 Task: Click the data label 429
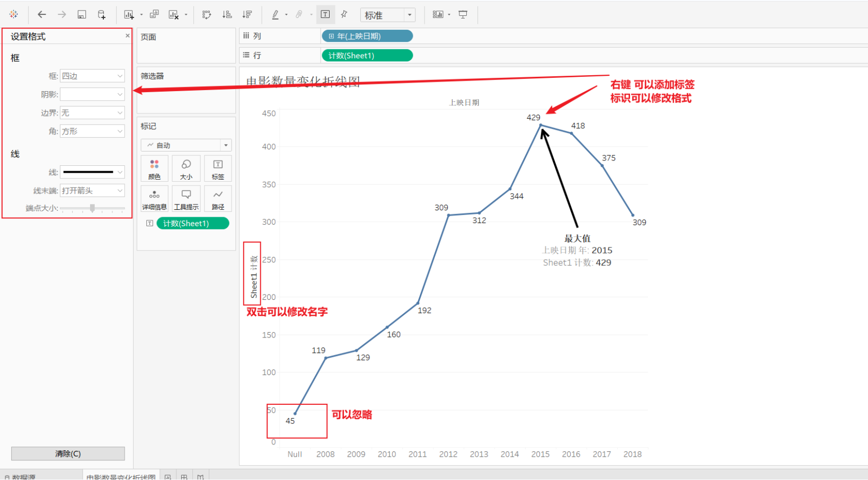click(533, 117)
